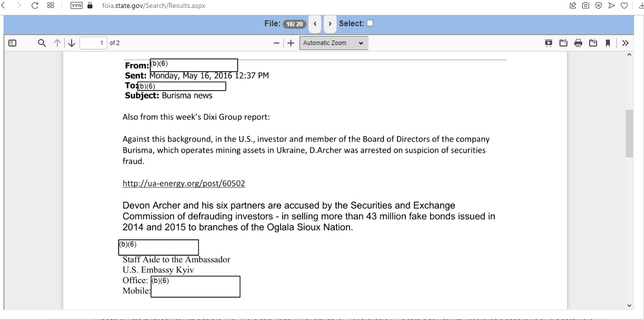644x320 pixels.
Task: Open a file in the PDF viewer
Action: pos(563,43)
